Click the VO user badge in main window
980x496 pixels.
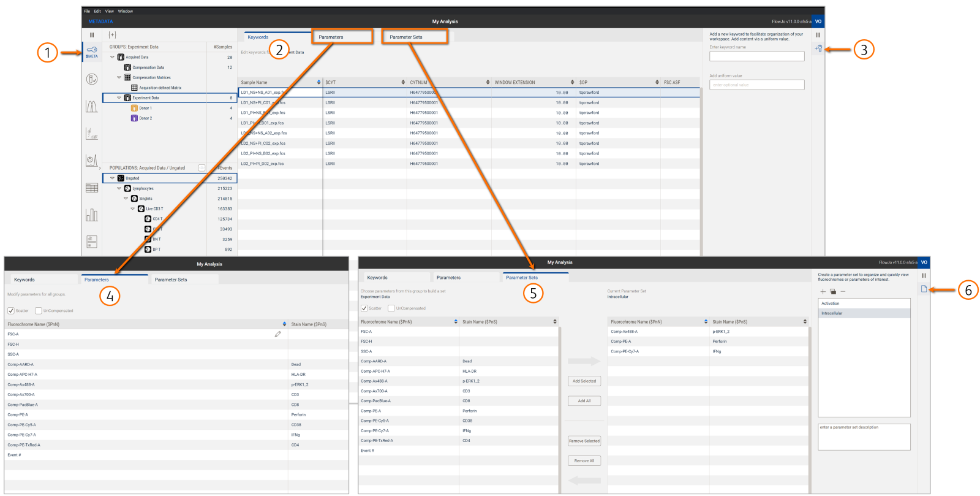click(818, 21)
